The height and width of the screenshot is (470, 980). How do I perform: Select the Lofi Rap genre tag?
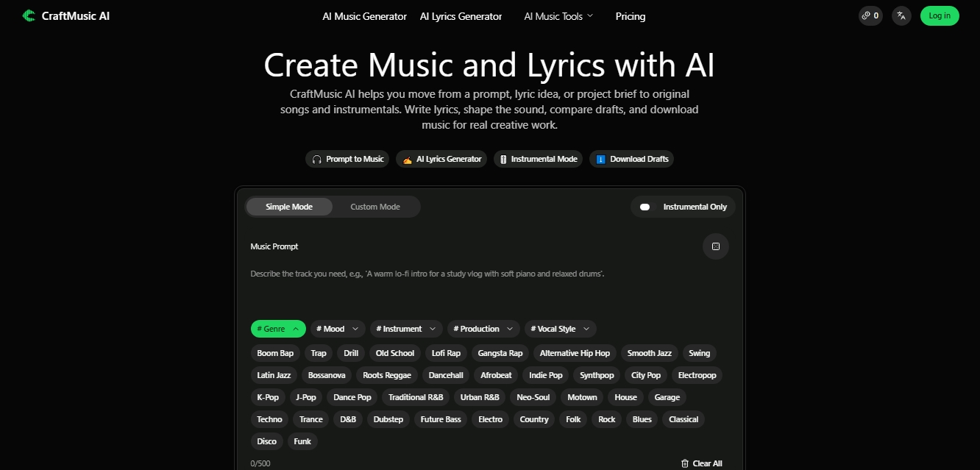446,353
